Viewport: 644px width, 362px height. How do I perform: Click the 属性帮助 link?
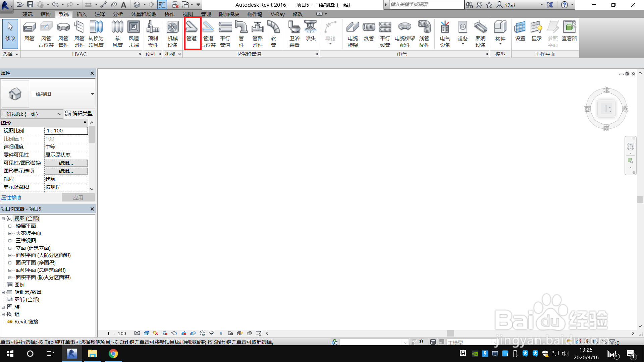point(11,198)
